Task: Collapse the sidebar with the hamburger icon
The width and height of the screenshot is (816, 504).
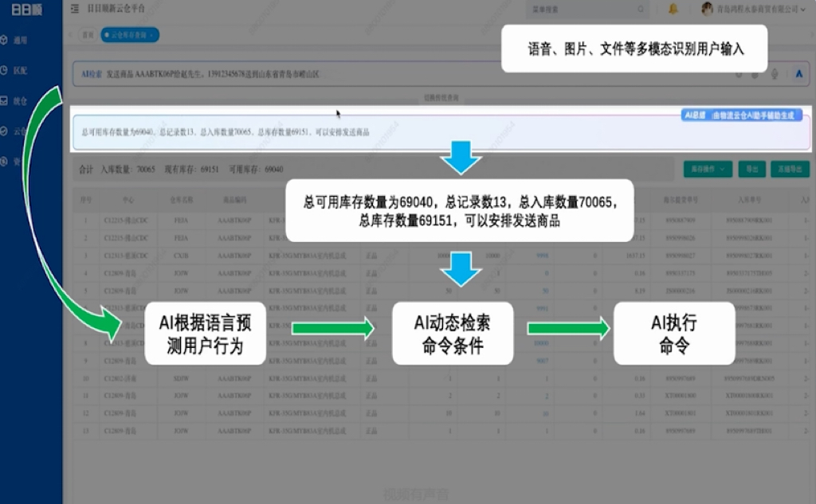Action: [74, 10]
